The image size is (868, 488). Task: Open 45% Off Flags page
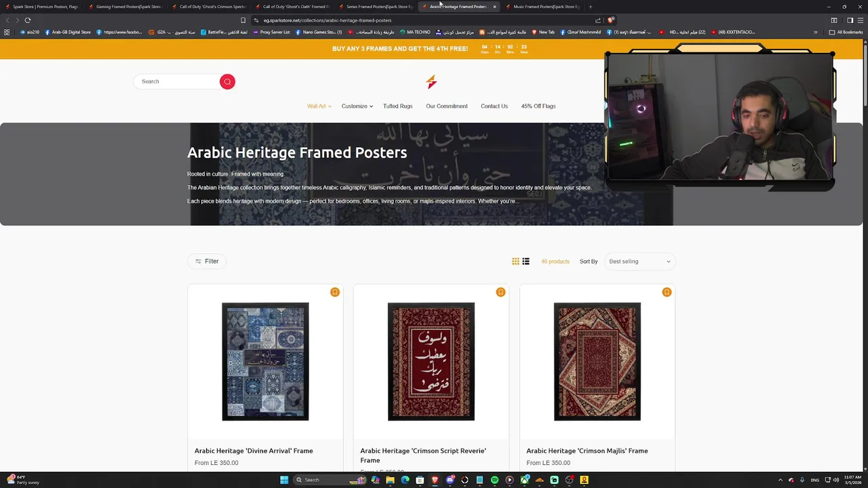tap(538, 106)
